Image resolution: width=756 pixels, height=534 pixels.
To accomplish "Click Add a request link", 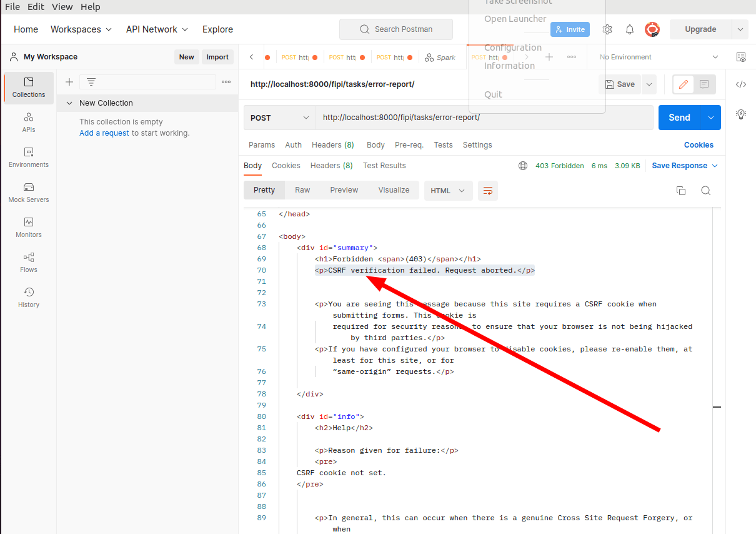I will [x=104, y=133].
